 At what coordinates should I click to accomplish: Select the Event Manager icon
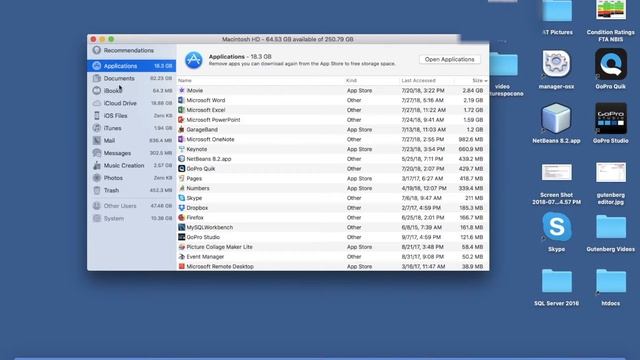pyautogui.click(x=182, y=257)
